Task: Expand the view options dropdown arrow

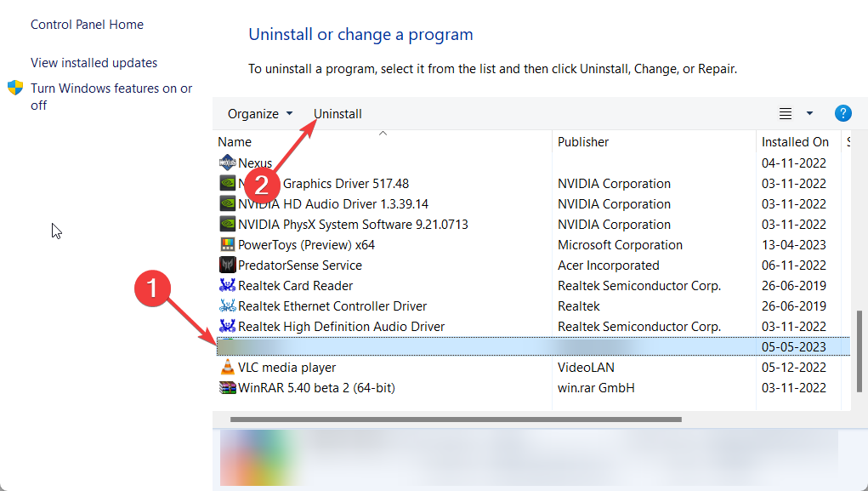Action: tap(809, 113)
